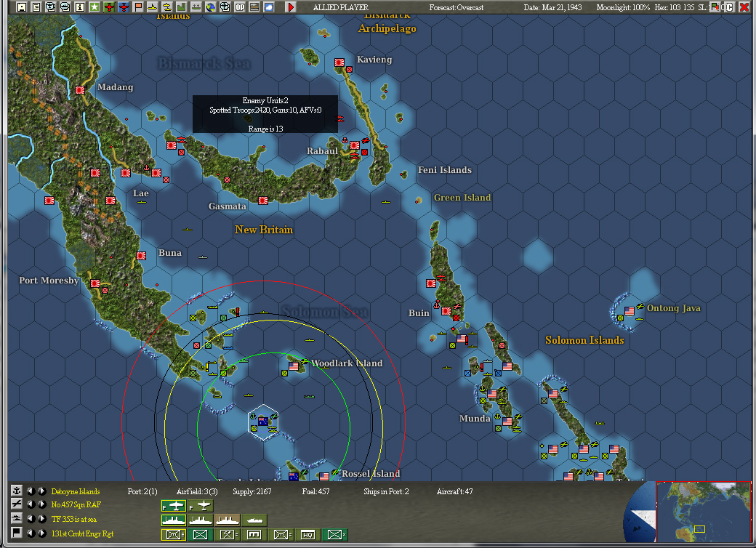Click the double yellow ships toolbar icon
The height and width of the screenshot is (548, 756).
point(166,7)
